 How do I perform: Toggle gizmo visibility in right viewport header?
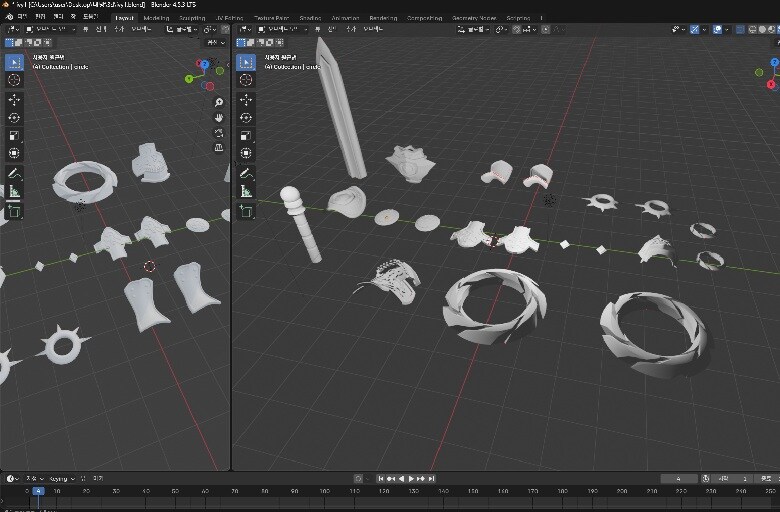pos(695,30)
